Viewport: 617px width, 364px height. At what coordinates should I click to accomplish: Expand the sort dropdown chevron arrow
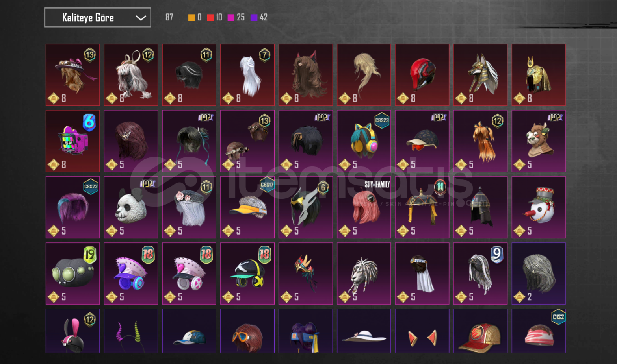tap(141, 18)
